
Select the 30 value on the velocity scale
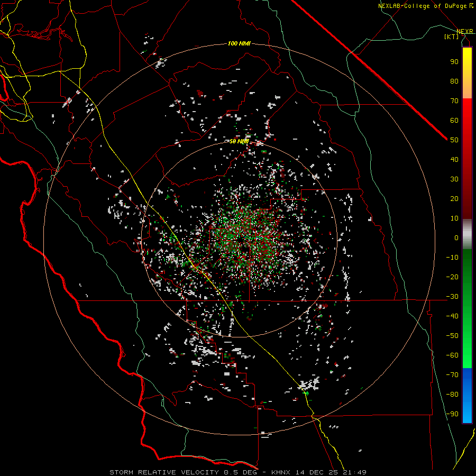(454, 179)
